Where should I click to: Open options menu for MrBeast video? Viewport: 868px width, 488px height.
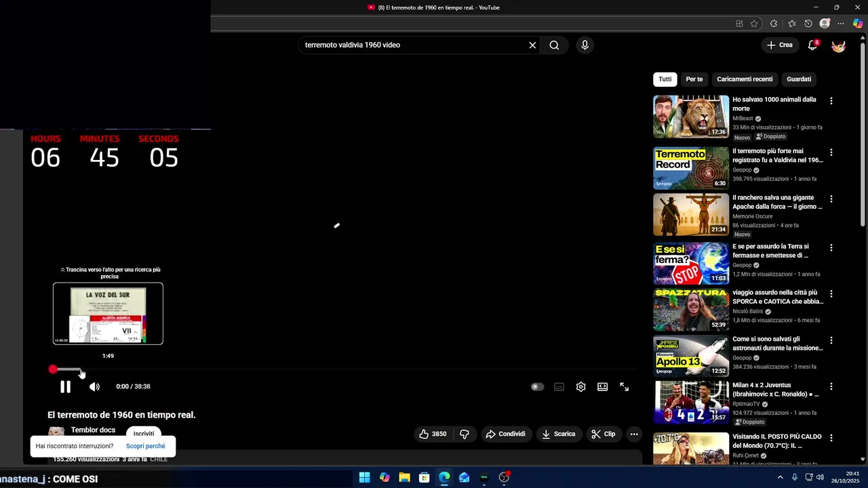831,100
